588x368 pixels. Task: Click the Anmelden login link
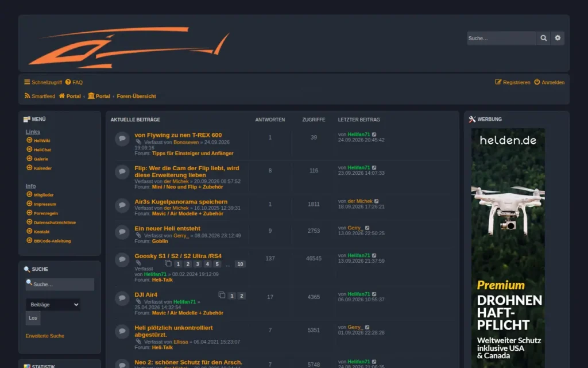[x=550, y=82]
